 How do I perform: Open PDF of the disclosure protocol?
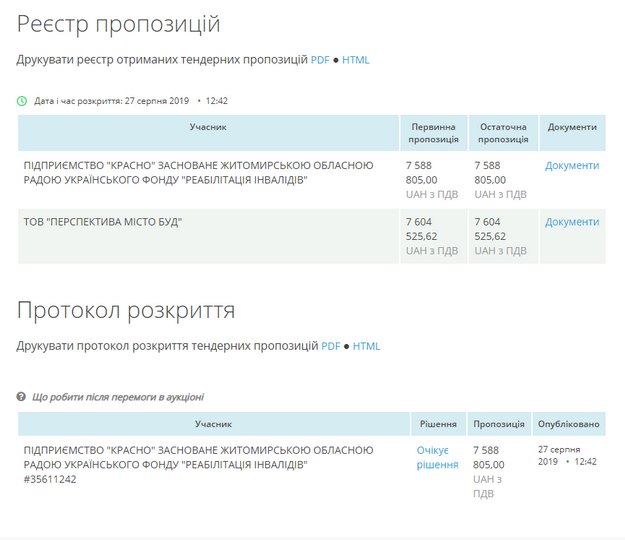click(331, 346)
